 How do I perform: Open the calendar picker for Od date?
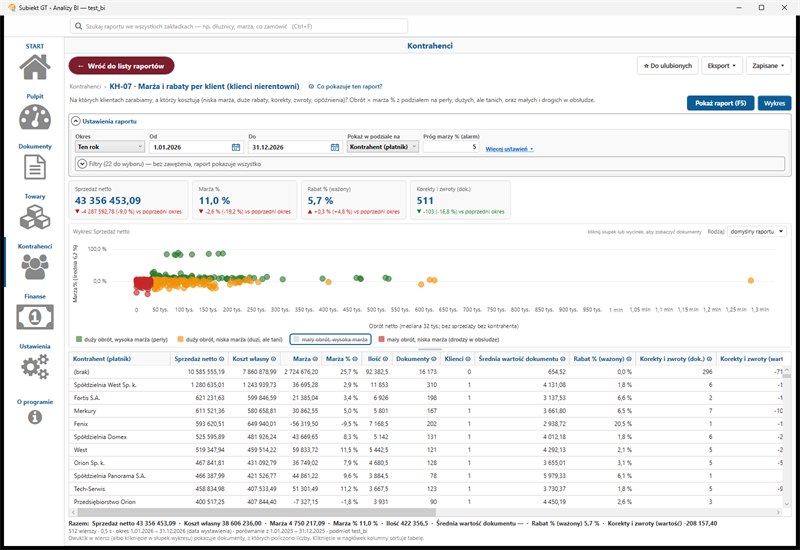pos(236,147)
